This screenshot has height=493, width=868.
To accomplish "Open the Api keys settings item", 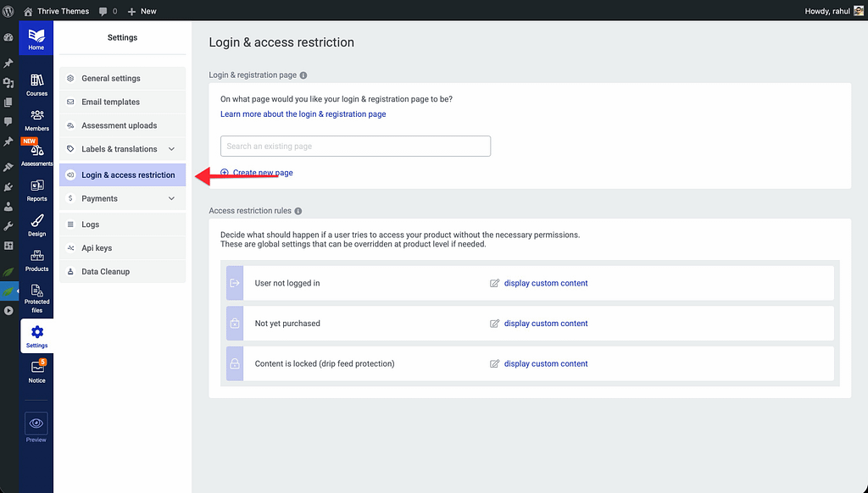I will (97, 248).
